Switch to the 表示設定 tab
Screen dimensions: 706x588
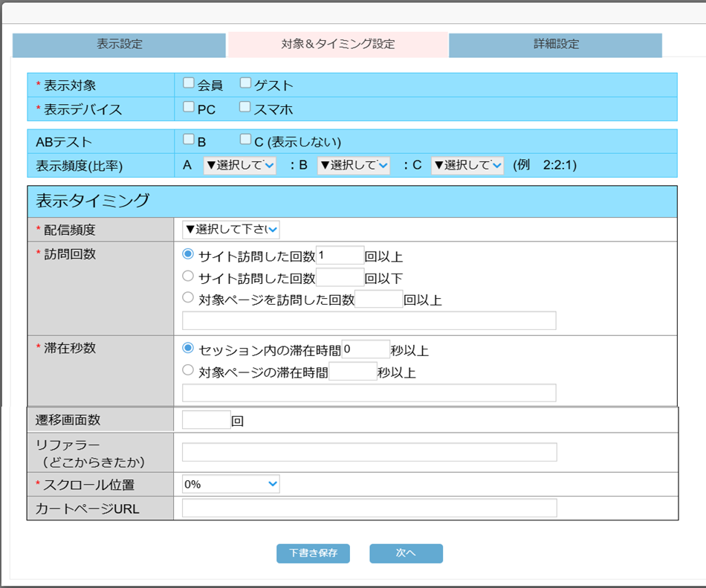click(x=119, y=45)
